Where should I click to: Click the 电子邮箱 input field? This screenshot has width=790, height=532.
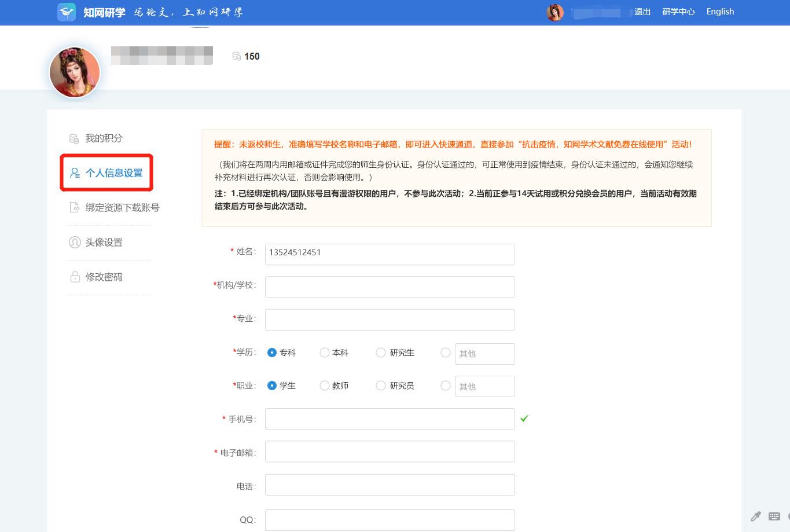[x=390, y=452]
